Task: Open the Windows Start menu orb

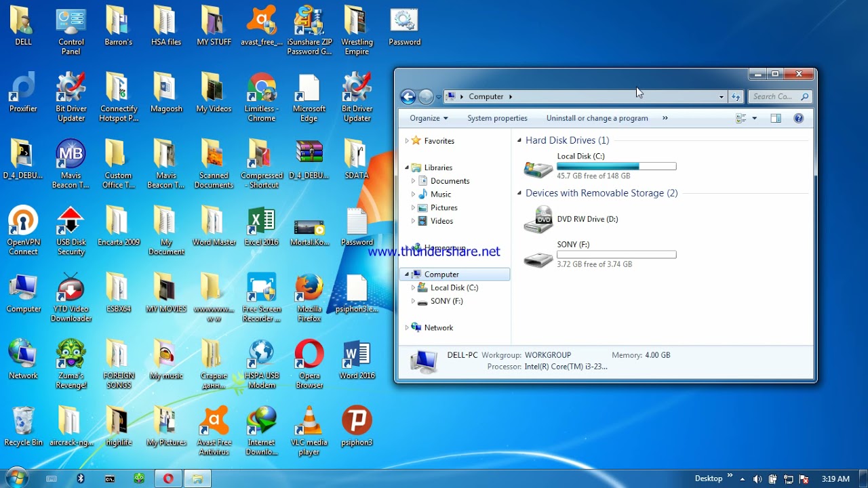Action: (x=16, y=478)
